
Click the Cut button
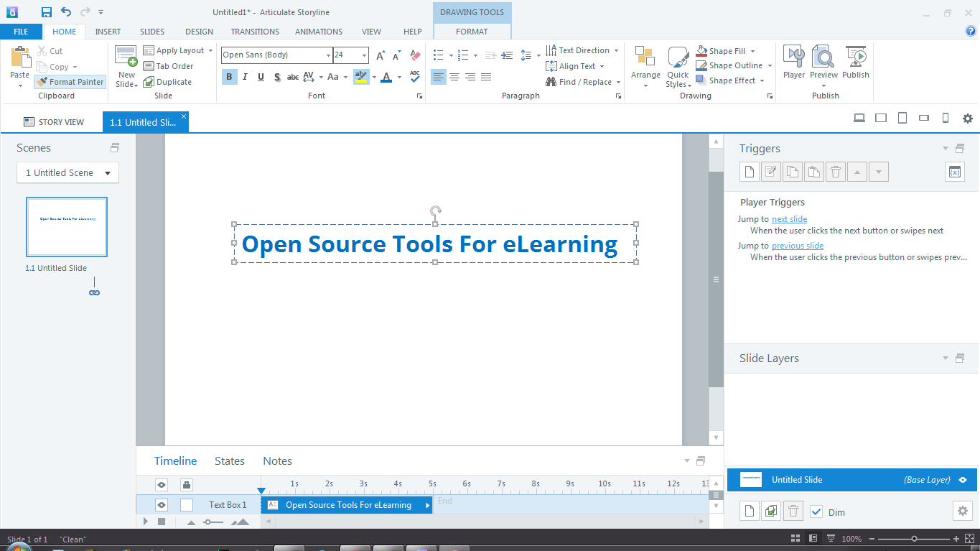pyautogui.click(x=50, y=51)
